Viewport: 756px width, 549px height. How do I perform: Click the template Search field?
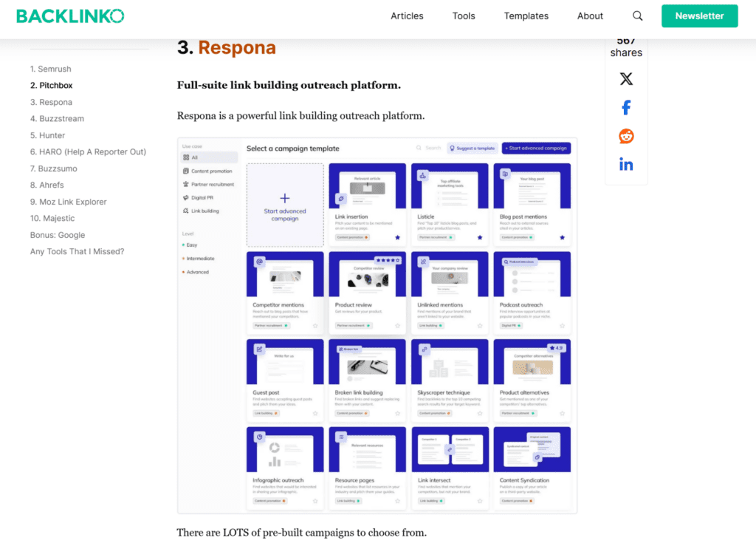coord(429,148)
